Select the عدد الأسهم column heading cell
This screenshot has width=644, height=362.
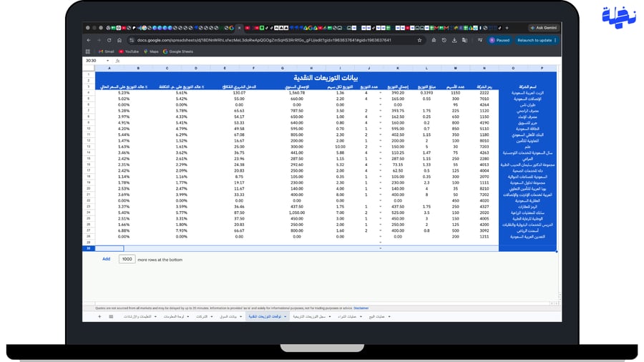pyautogui.click(x=455, y=87)
